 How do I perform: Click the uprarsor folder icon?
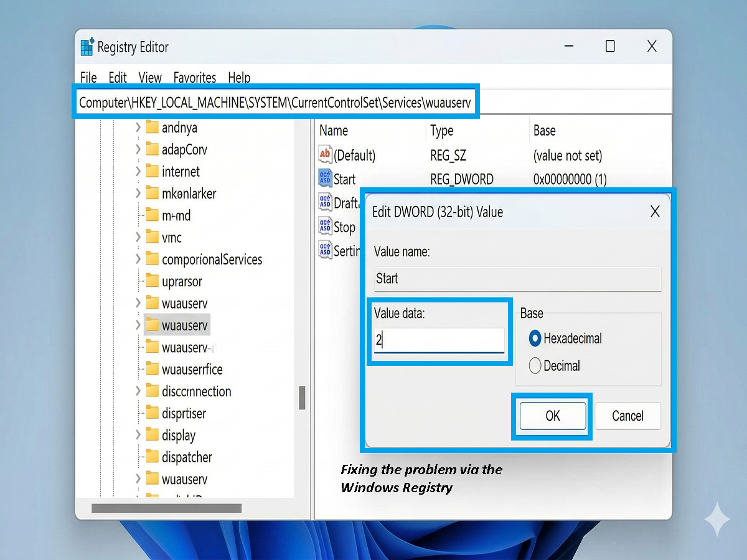(x=153, y=281)
